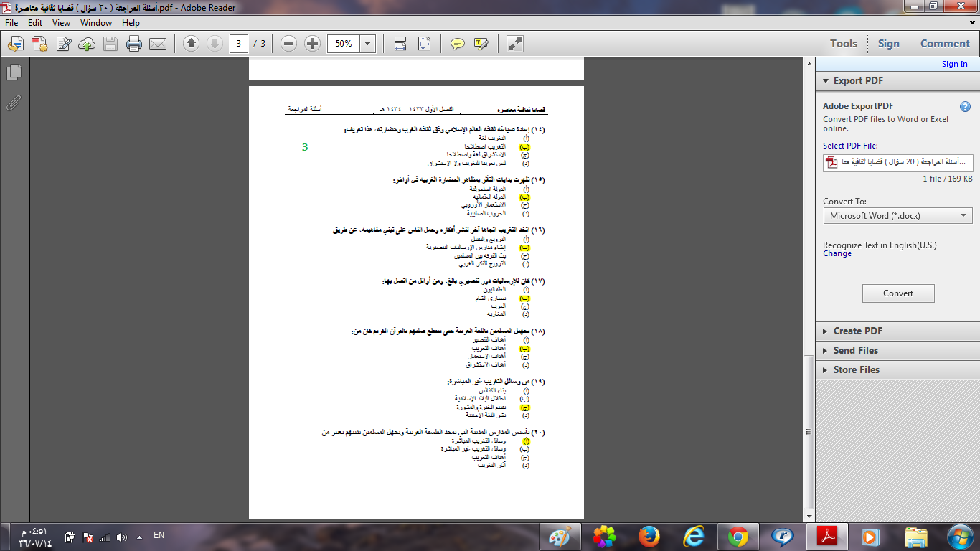Open the attachments paperclip panel
The image size is (980, 551).
pyautogui.click(x=14, y=103)
